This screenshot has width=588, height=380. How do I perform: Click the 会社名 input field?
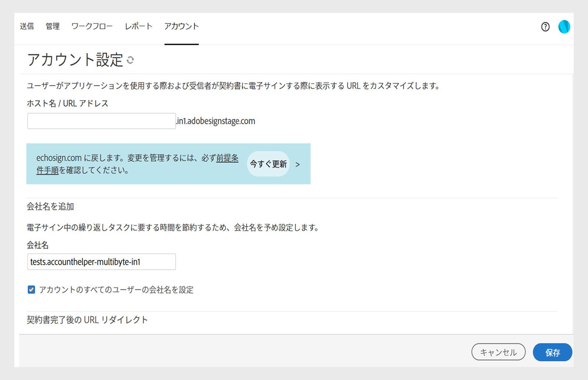101,262
